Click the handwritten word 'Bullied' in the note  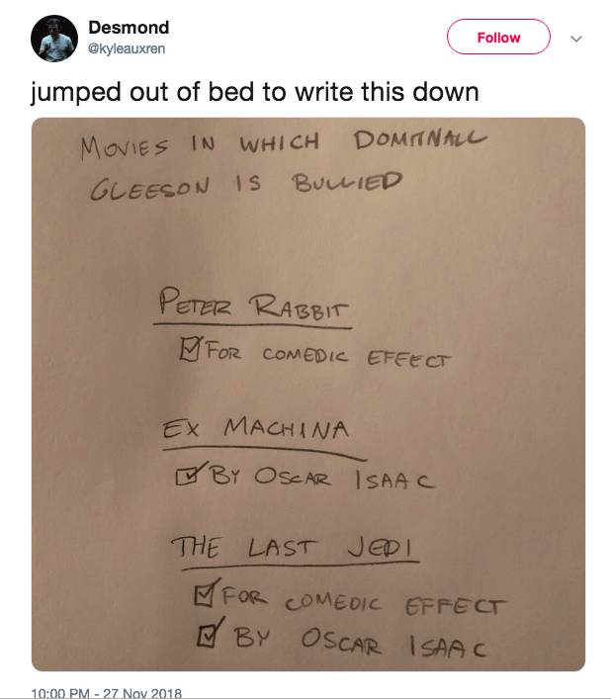pos(347,182)
